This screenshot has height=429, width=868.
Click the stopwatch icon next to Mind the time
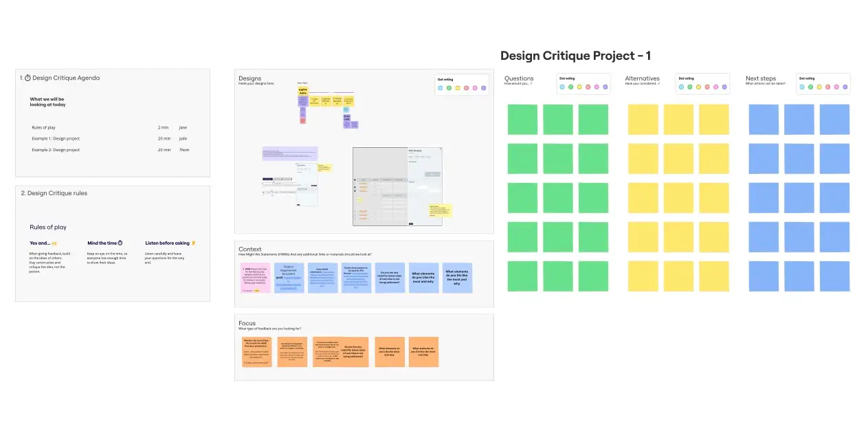click(x=120, y=243)
